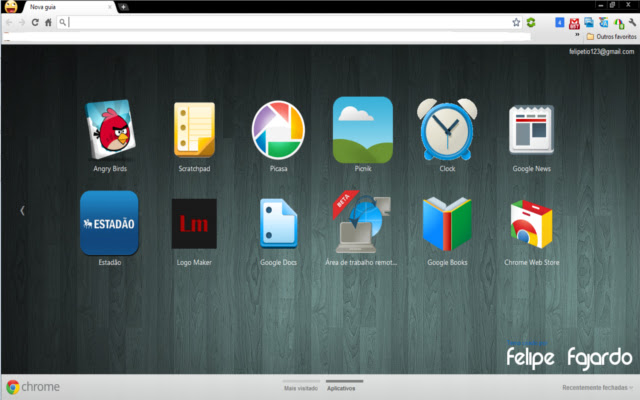Open the Logo Maker app
The width and height of the screenshot is (640, 400).
194,224
